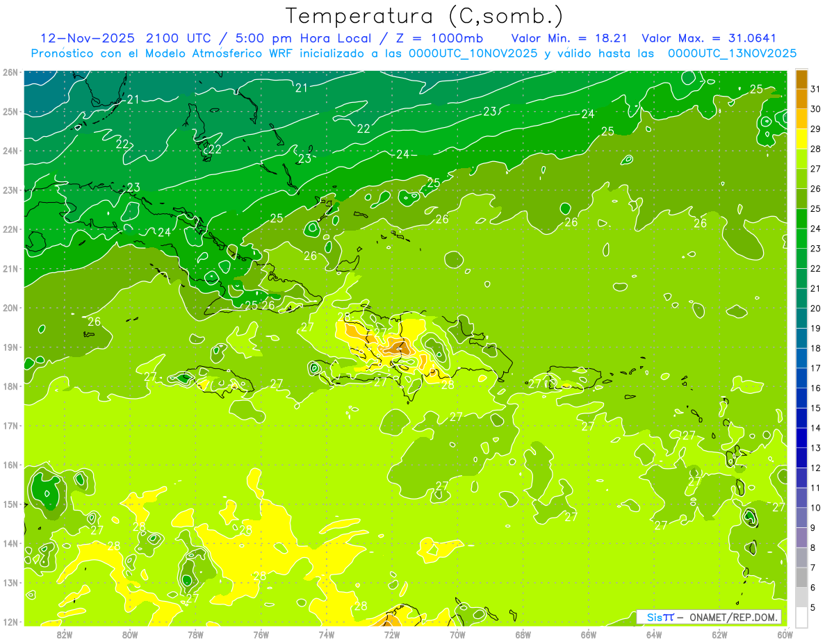
Task: Click the "13N" latitude axis label
Action: (10, 583)
